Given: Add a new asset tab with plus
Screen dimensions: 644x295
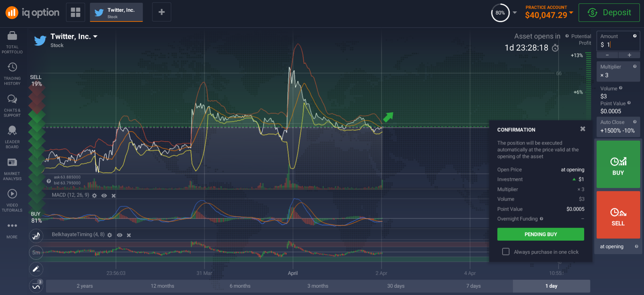Looking at the screenshot, I should point(161,12).
